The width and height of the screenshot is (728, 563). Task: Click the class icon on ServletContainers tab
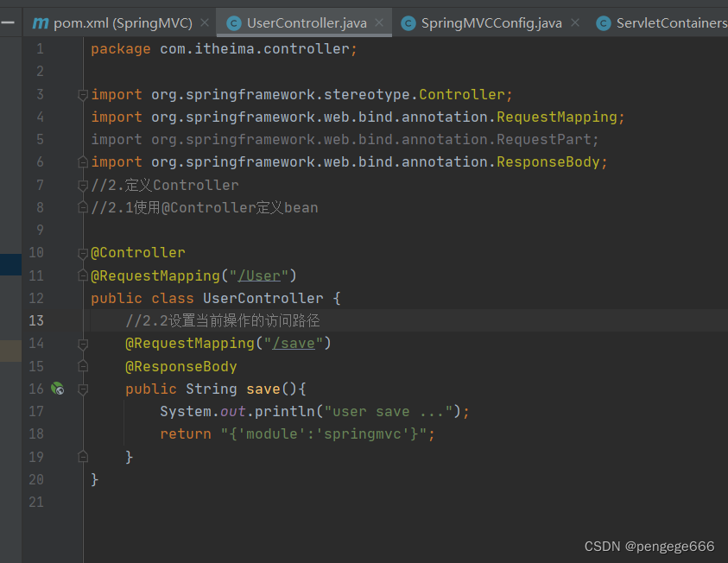click(603, 23)
